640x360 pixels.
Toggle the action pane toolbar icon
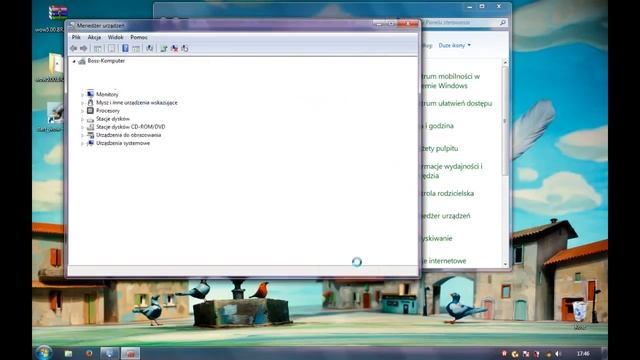[136, 49]
